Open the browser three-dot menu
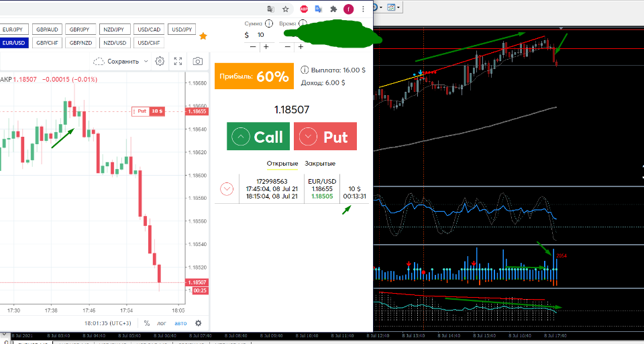 tap(364, 9)
